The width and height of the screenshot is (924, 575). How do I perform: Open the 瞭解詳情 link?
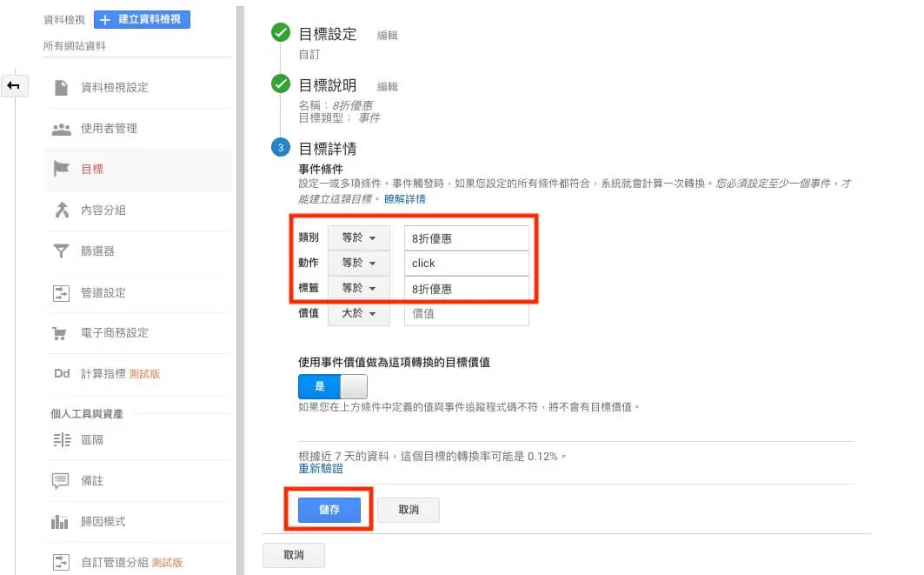pyautogui.click(x=405, y=199)
